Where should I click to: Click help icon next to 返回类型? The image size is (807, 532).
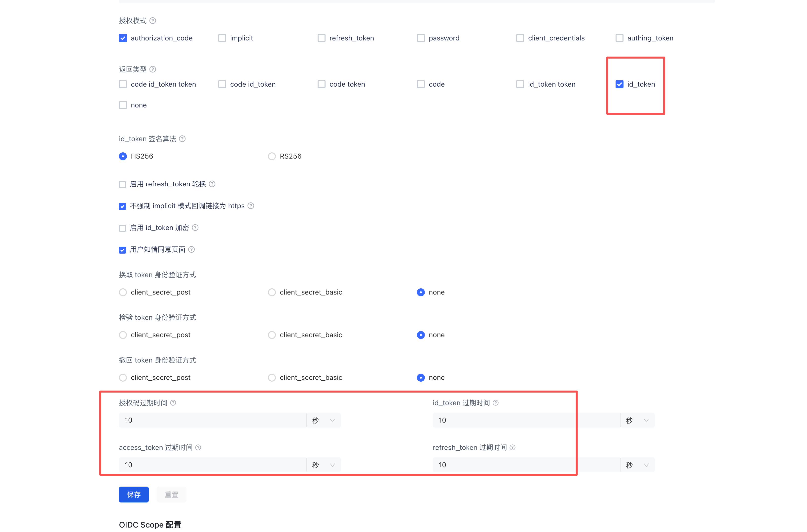pos(153,69)
